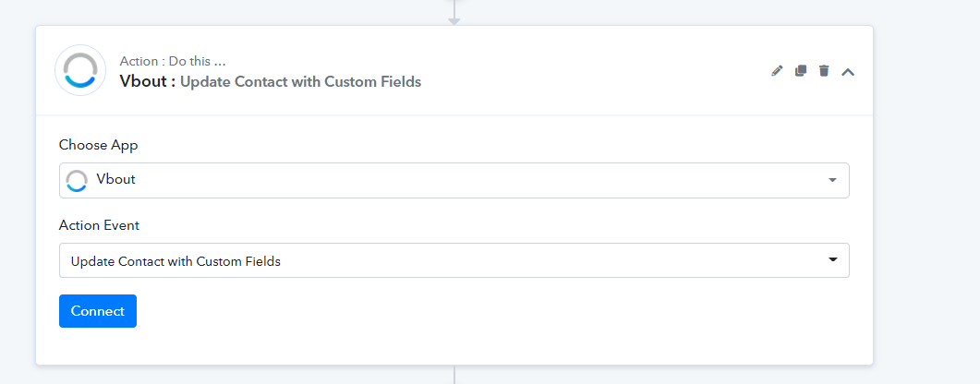Viewport: 980px width, 384px height.
Task: Click the downward connector arrow above card
Action: coord(454,20)
